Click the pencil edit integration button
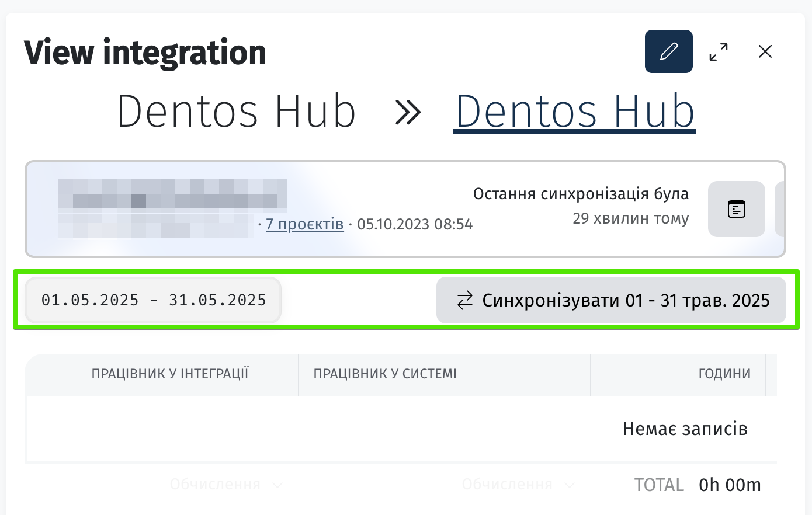Image resolution: width=812 pixels, height=515 pixels. tap(668, 51)
